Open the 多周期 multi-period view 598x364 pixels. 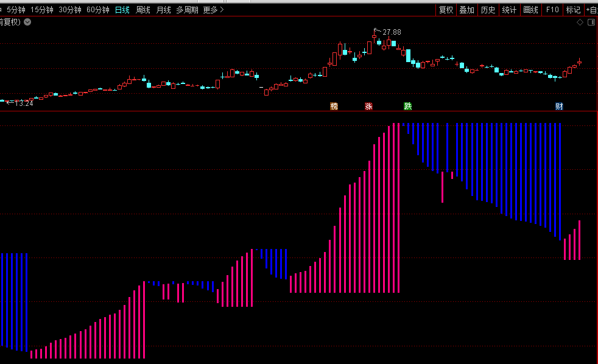187,10
